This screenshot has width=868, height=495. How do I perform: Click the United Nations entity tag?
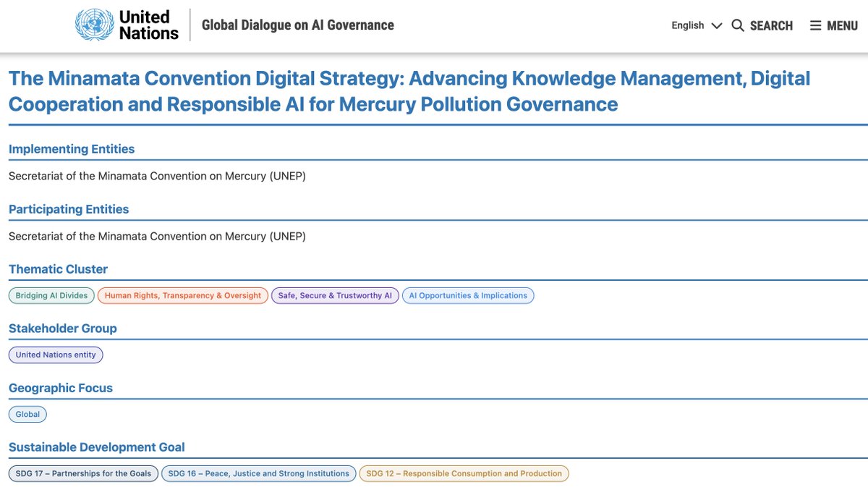point(56,355)
